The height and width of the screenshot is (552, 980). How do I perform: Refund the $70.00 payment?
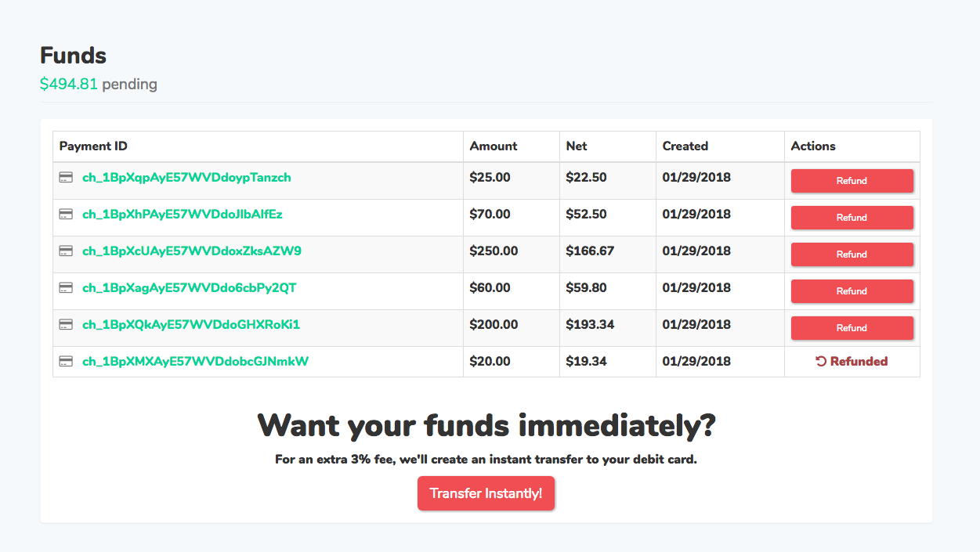[852, 218]
